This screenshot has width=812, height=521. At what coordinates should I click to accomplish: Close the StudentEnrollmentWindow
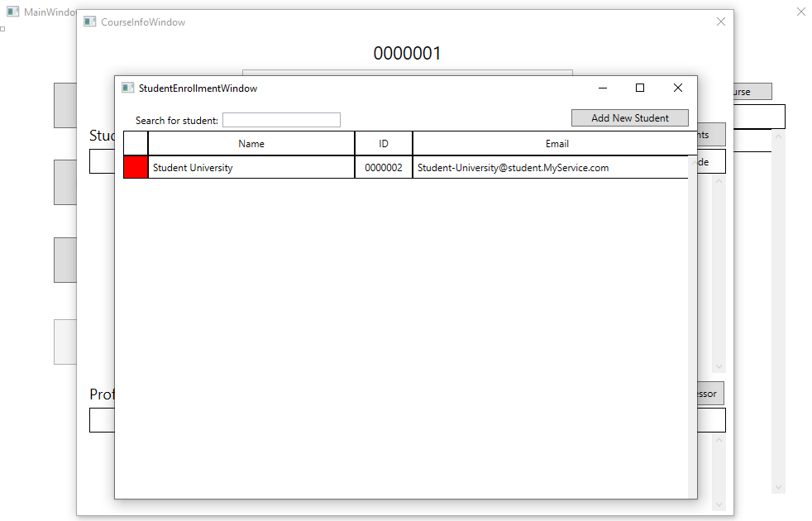(677, 88)
